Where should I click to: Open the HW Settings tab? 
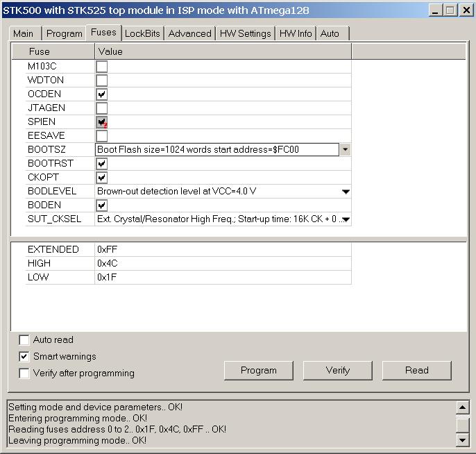click(245, 33)
